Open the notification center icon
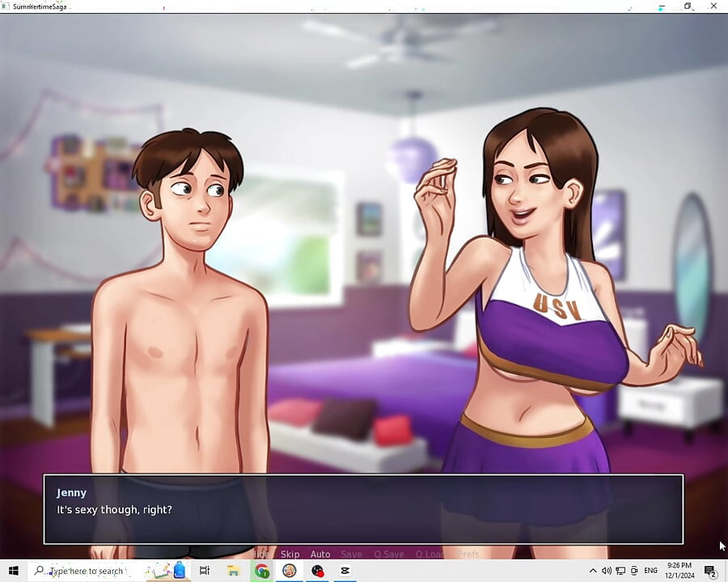Viewport: 728px width, 582px height. point(710,571)
